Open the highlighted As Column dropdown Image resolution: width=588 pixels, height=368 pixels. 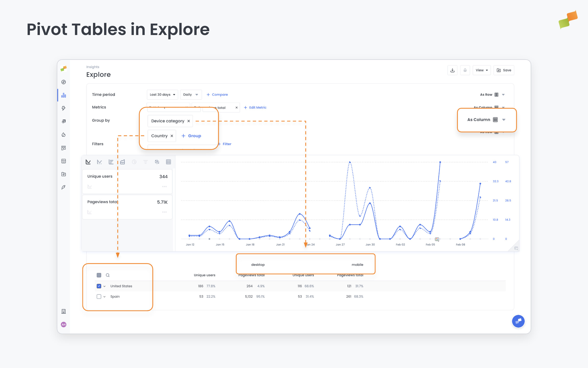[x=486, y=119]
